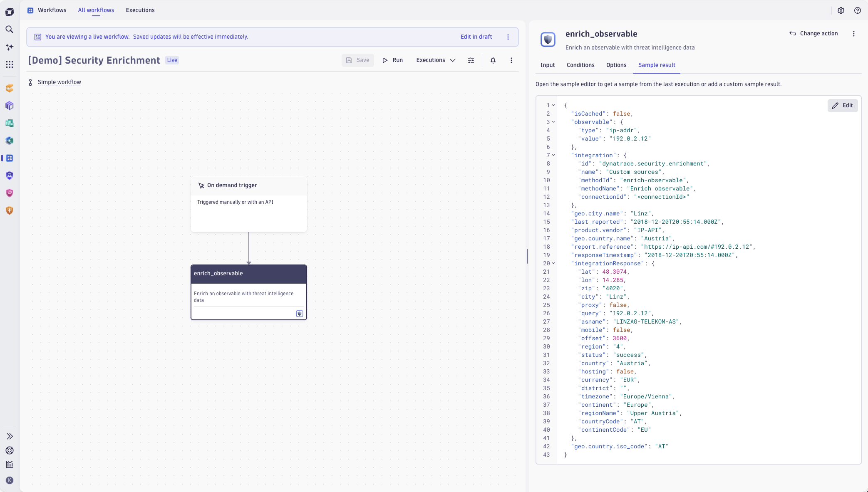
Task: Collapse the root JSON object fold arrow
Action: (x=553, y=105)
